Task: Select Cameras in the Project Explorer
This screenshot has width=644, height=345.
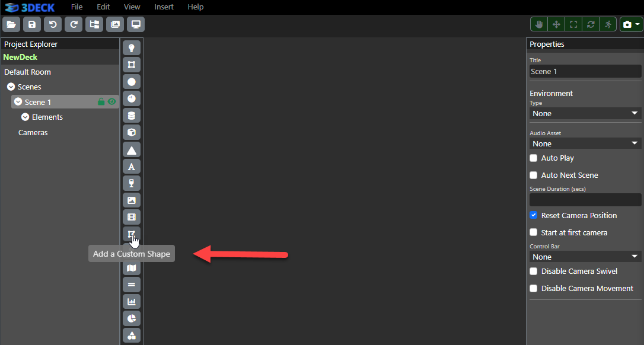Action: (33, 133)
